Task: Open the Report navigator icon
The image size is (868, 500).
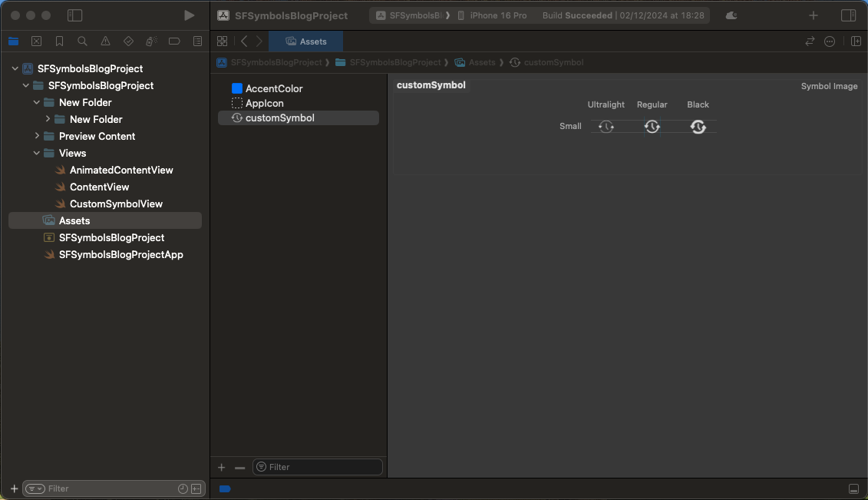Action: [198, 41]
